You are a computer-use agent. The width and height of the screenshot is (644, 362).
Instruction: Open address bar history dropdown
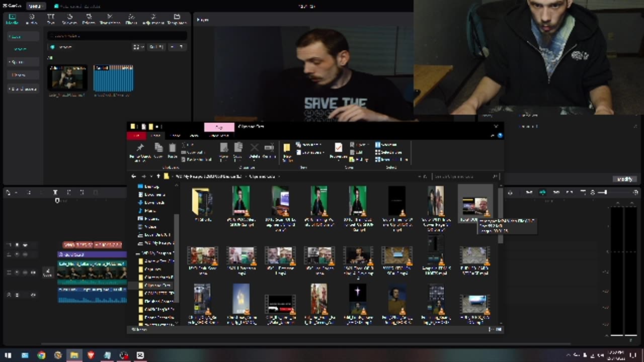pyautogui.click(x=419, y=176)
